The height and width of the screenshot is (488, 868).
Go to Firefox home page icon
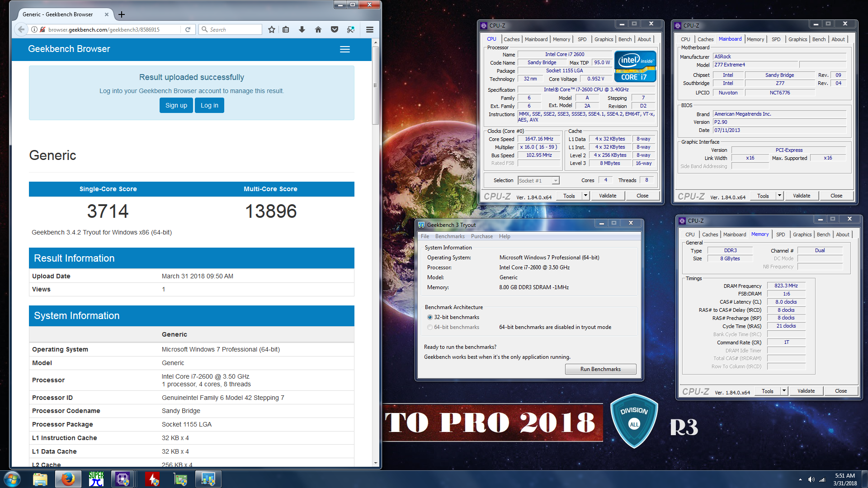[x=318, y=29]
